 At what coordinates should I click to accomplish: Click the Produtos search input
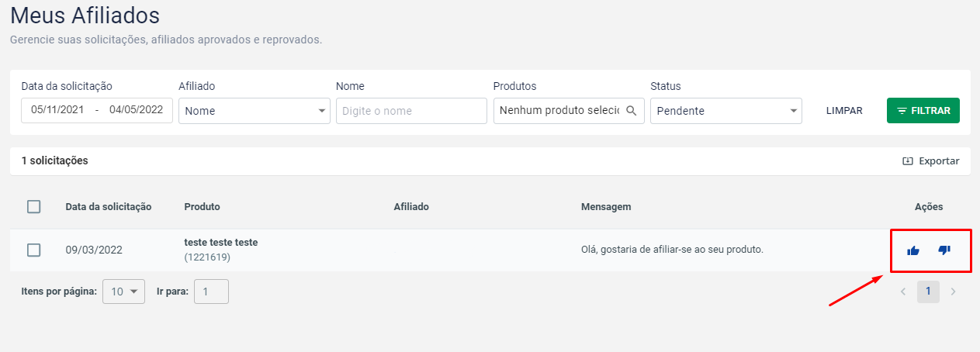coord(559,111)
